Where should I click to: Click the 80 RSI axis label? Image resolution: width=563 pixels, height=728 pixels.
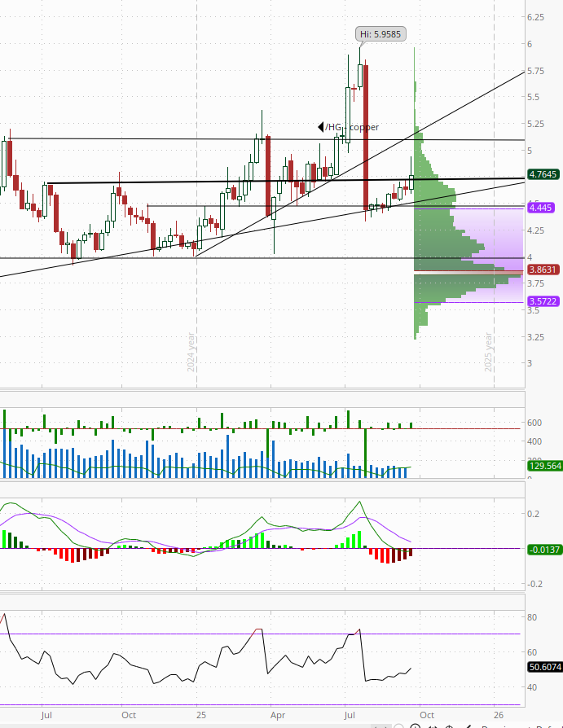(532, 617)
